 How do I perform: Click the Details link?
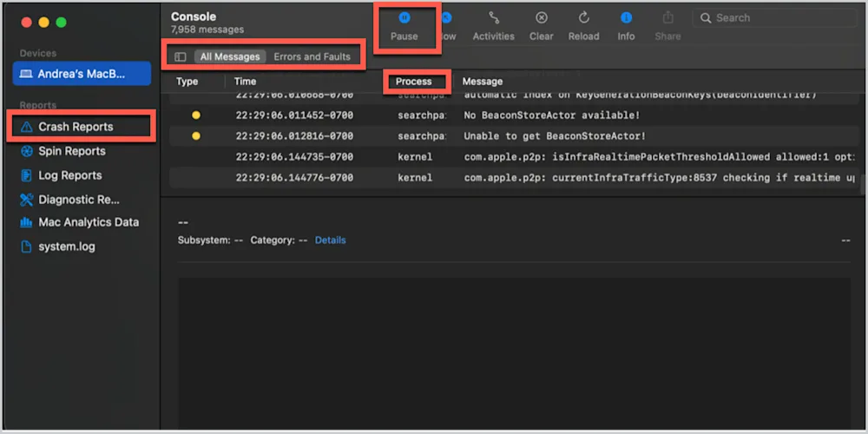tap(331, 240)
